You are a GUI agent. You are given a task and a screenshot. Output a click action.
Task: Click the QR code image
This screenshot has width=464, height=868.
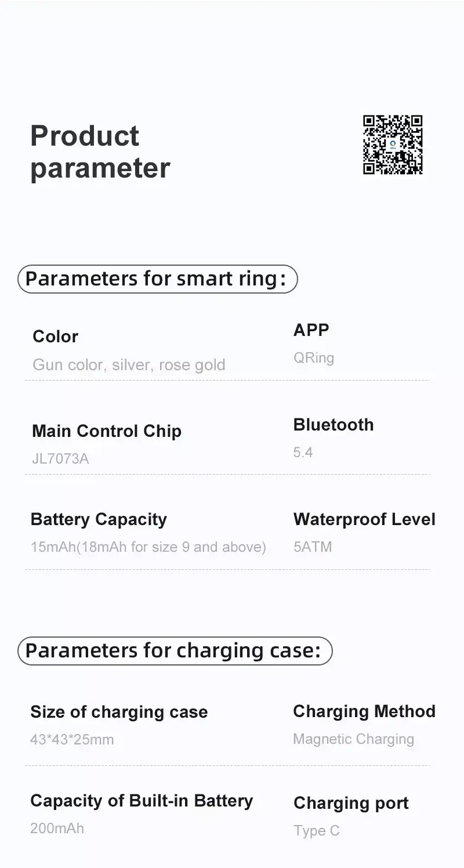pyautogui.click(x=393, y=144)
